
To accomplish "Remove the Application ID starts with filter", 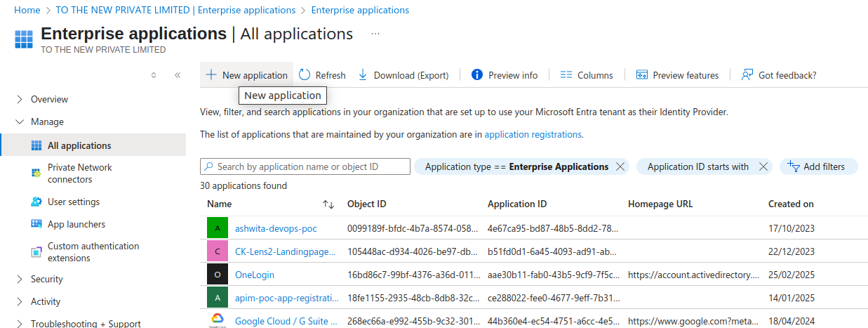I will (x=764, y=166).
